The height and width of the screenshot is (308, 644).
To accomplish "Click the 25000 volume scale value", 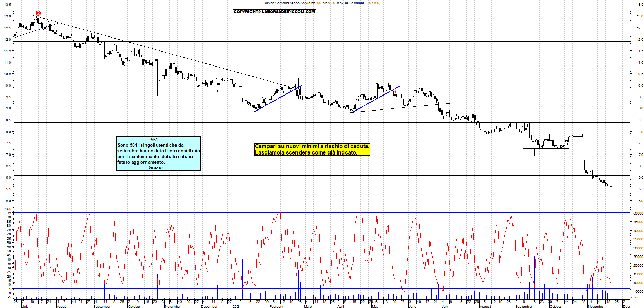I will [x=638, y=257].
